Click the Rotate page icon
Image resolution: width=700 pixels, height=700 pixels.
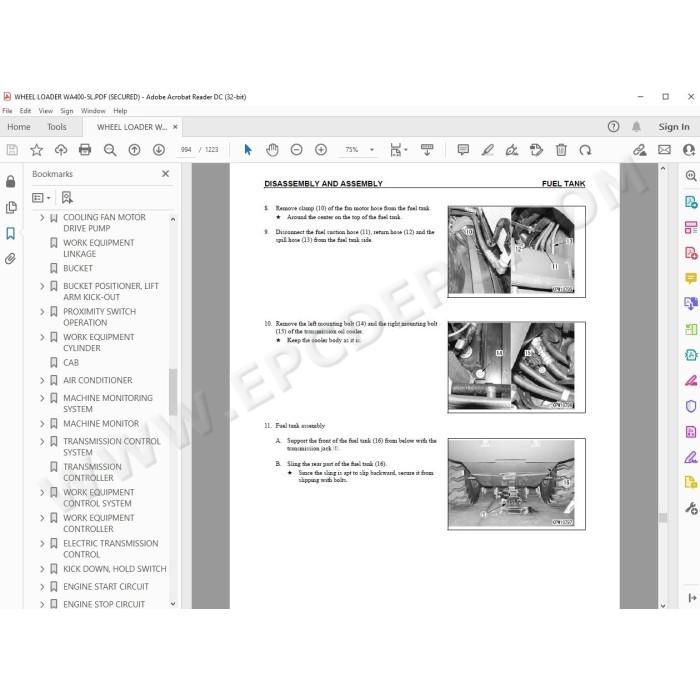585,150
